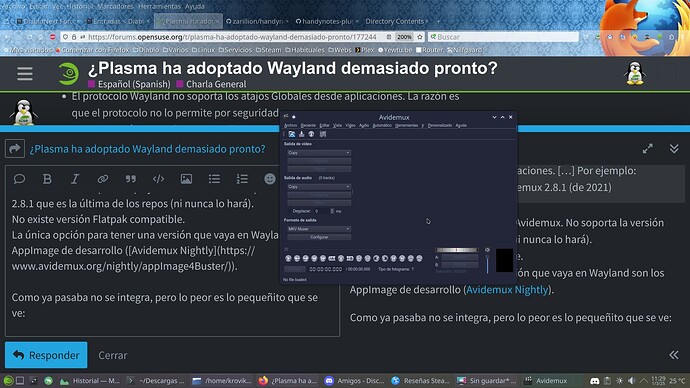The width and height of the screenshot is (690, 388).
Task: Click the Desplazar value stepper in Avidemux
Action: point(332,211)
